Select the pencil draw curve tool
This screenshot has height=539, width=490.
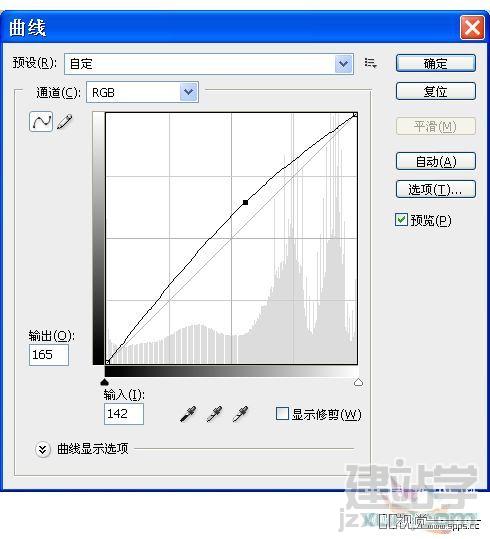point(65,121)
